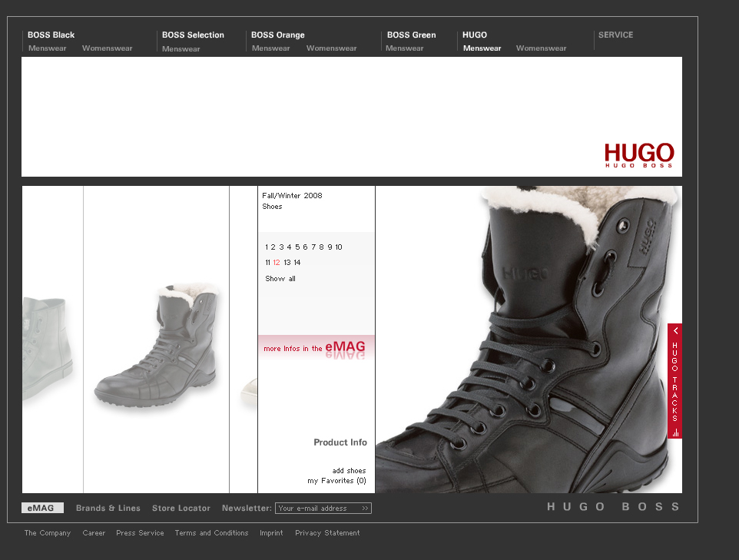
Task: Open Privacy Statement link
Action: (327, 532)
